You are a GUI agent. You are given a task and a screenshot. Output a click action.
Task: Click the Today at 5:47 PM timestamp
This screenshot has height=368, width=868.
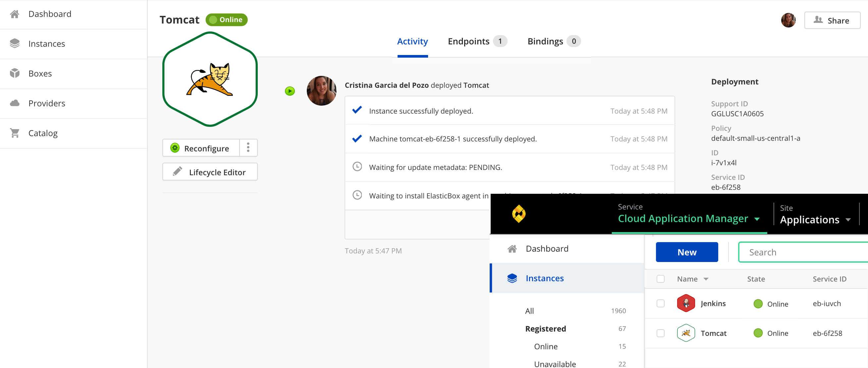(x=373, y=251)
